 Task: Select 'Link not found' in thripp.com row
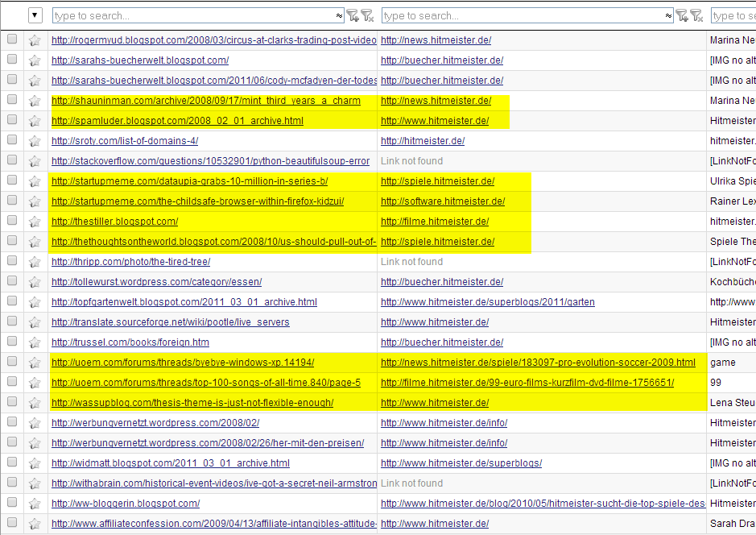click(x=411, y=262)
